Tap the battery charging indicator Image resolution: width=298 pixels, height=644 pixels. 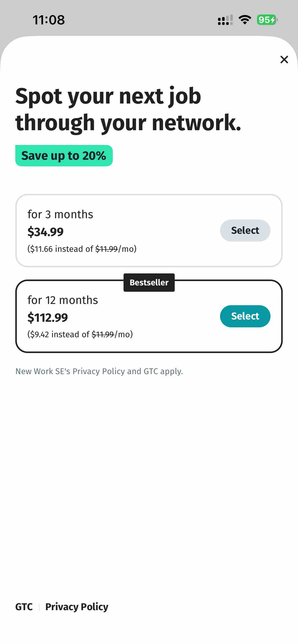tap(267, 20)
